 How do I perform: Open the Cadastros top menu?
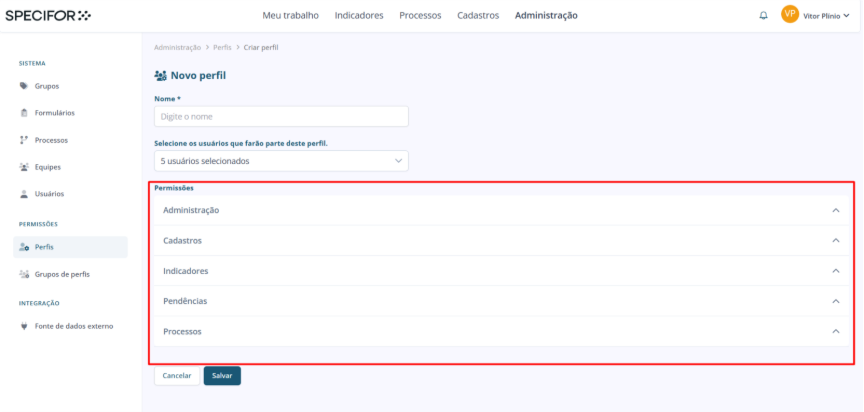pos(478,15)
